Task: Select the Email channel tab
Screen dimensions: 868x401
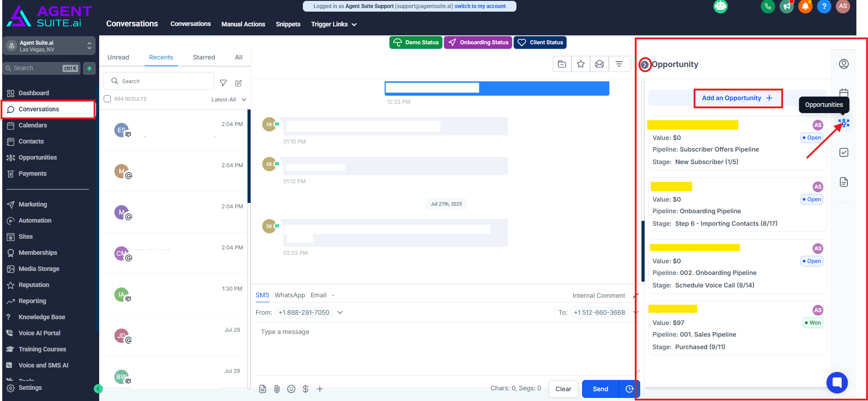Action: coord(319,295)
